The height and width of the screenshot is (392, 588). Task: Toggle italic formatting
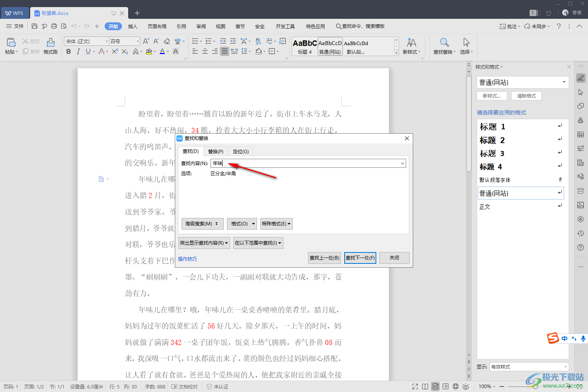pos(78,52)
